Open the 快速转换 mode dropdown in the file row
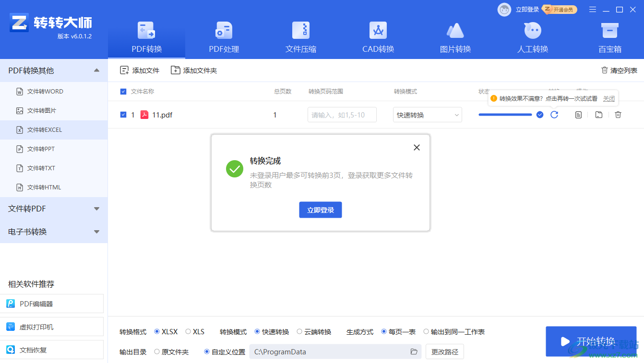 [x=428, y=115]
